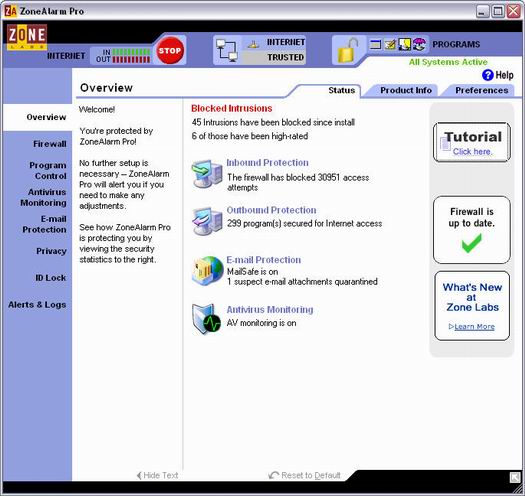This screenshot has height=496, width=525.
Task: Click the Hide Text button
Action: (x=157, y=475)
